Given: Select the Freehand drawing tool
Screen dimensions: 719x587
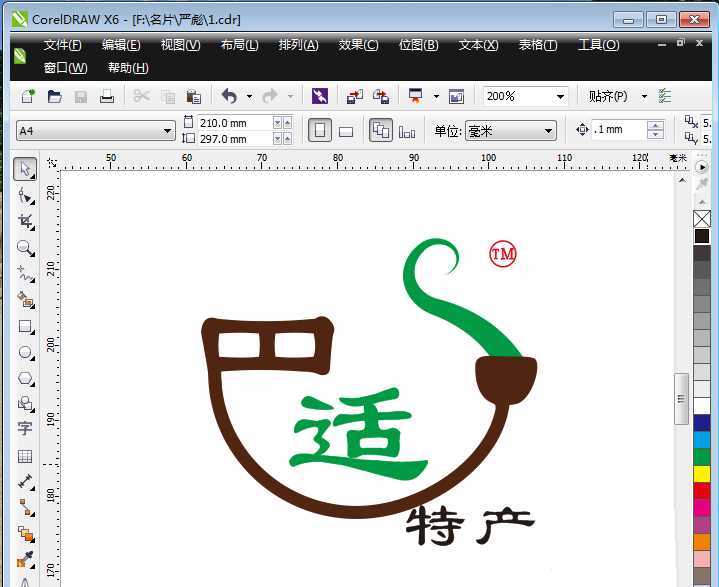Looking at the screenshot, I should (25, 274).
